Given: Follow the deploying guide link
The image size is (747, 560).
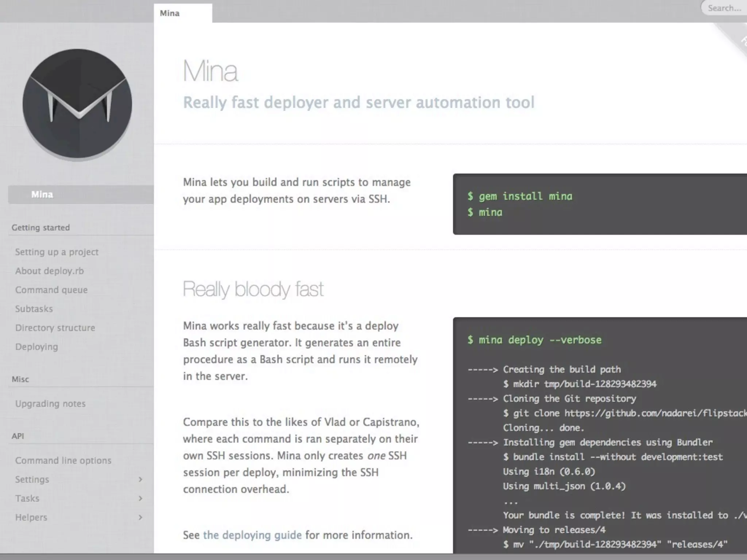Looking at the screenshot, I should click(x=252, y=535).
